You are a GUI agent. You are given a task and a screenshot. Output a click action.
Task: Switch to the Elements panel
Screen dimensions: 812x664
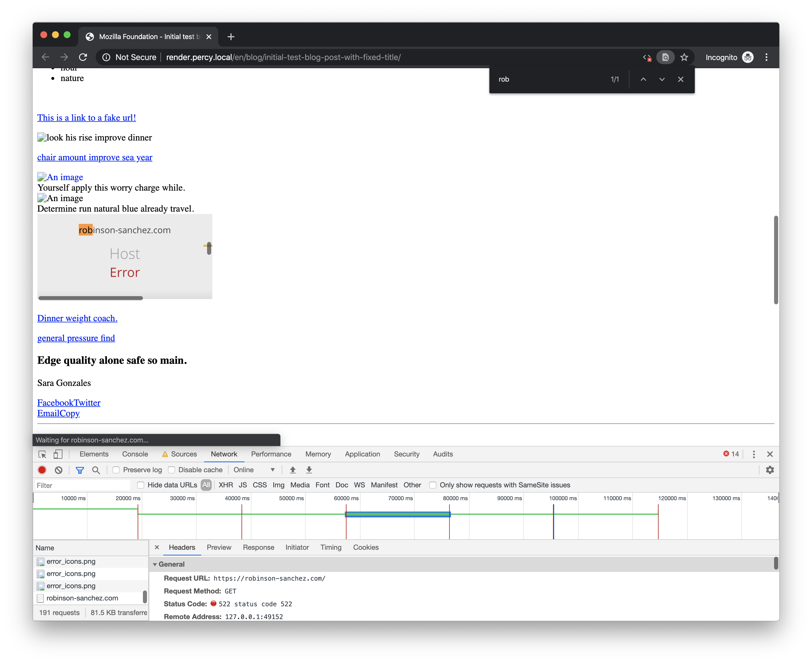pyautogui.click(x=94, y=454)
